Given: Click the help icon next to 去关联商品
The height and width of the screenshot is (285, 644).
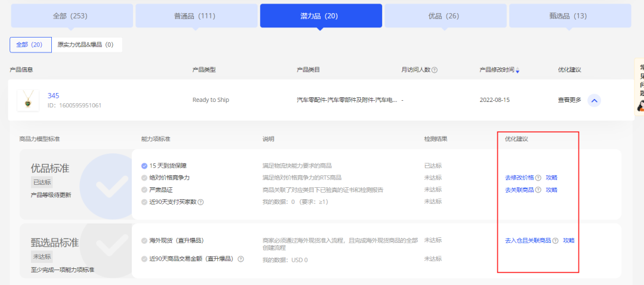Looking at the screenshot, I should coord(538,190).
